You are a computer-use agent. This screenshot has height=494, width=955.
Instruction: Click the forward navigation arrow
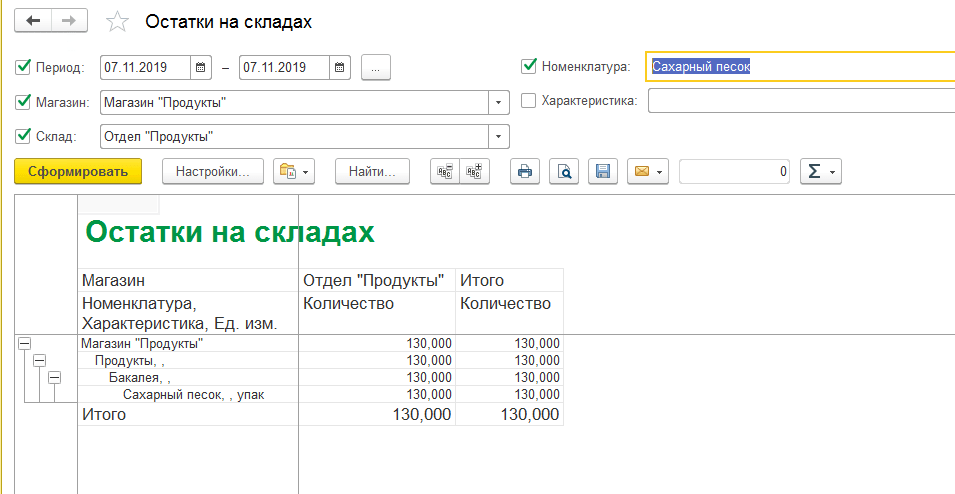69,20
